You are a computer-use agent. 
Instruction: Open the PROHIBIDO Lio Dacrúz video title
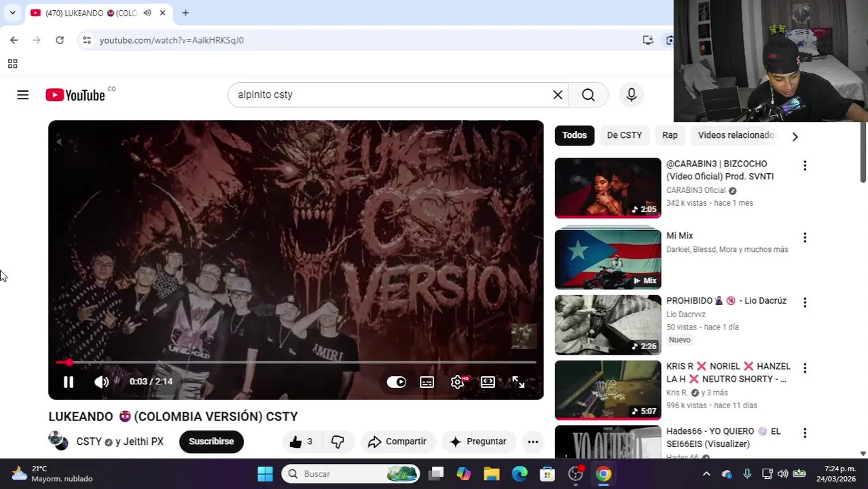(726, 301)
